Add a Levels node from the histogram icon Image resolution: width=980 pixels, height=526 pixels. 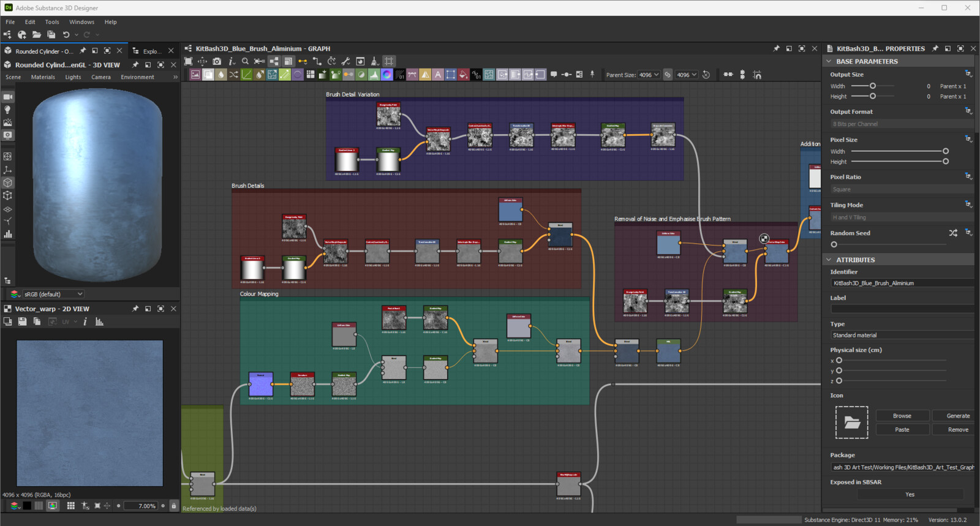pyautogui.click(x=374, y=75)
